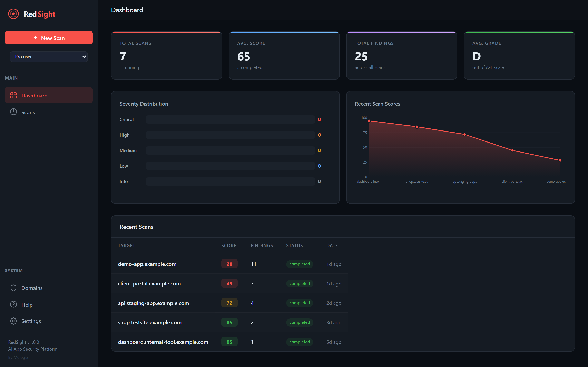Click the dropdown chevron next to Pro user
588x367 pixels.
(x=84, y=56)
